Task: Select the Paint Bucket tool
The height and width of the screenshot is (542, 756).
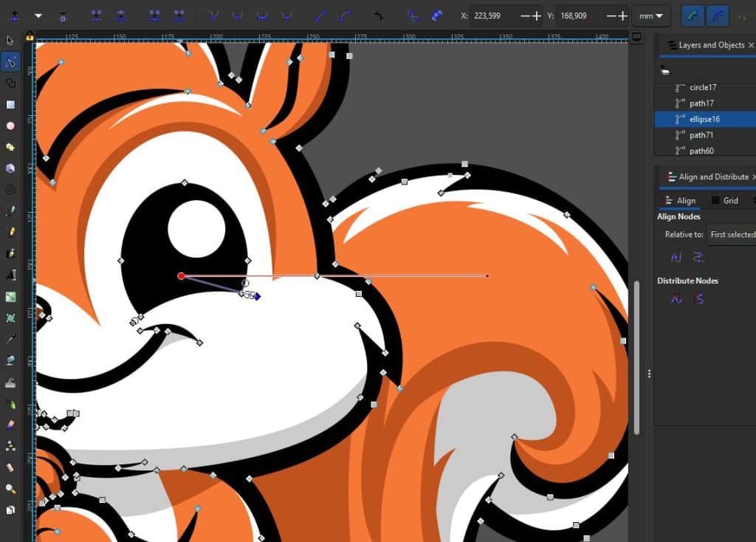Action: (x=10, y=360)
